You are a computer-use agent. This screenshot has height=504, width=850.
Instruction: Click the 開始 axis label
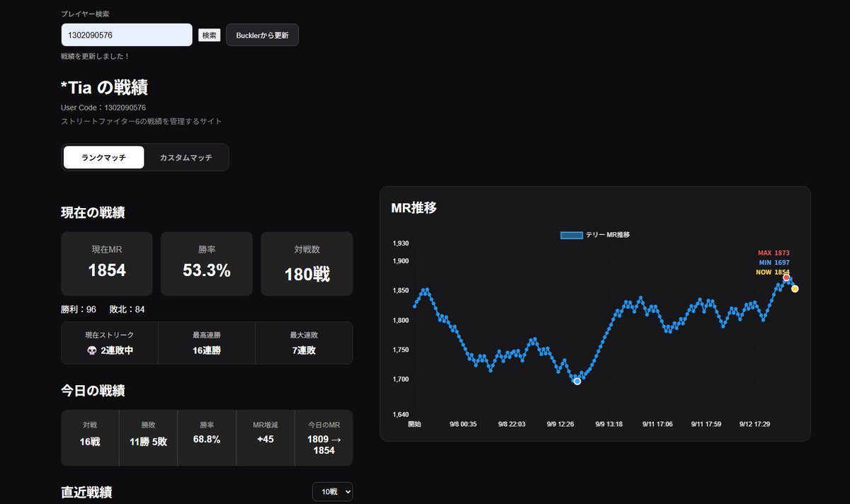pos(414,424)
